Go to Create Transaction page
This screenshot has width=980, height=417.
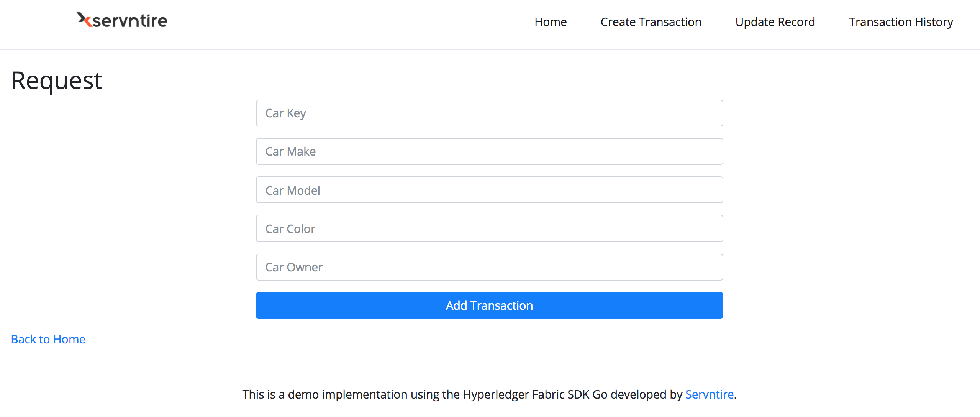point(651,22)
